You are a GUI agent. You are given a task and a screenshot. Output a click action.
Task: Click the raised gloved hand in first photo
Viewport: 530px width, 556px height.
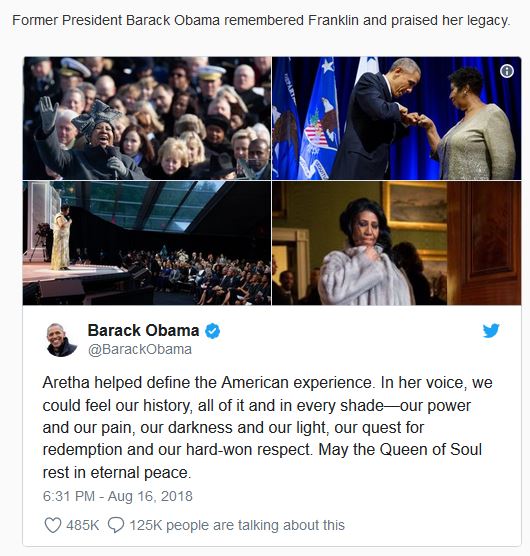[x=48, y=115]
